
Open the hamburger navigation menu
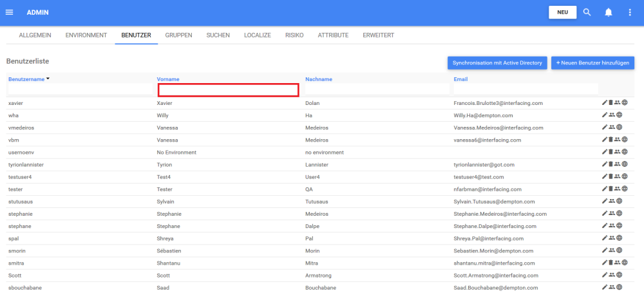(x=9, y=12)
